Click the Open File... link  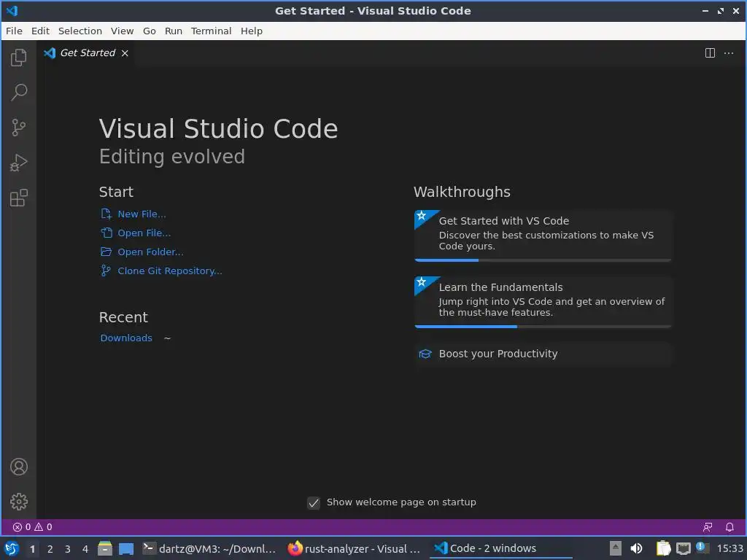[x=136, y=233]
